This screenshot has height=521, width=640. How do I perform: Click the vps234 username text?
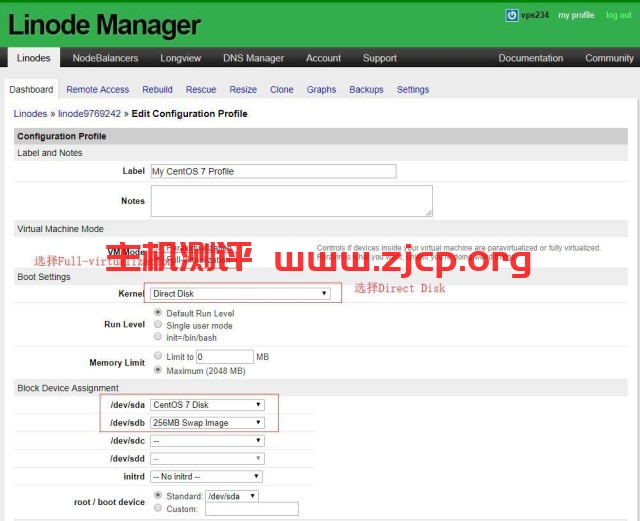pyautogui.click(x=535, y=15)
